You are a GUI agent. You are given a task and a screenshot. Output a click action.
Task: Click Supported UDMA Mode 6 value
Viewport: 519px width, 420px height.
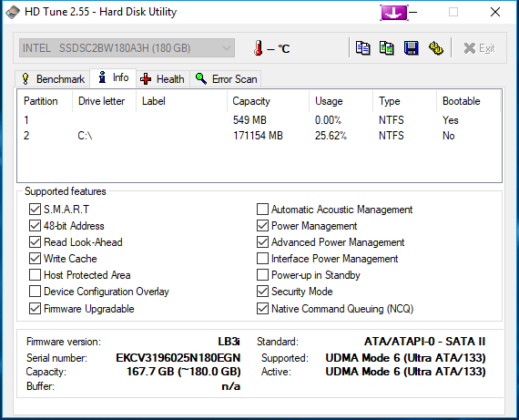405,358
